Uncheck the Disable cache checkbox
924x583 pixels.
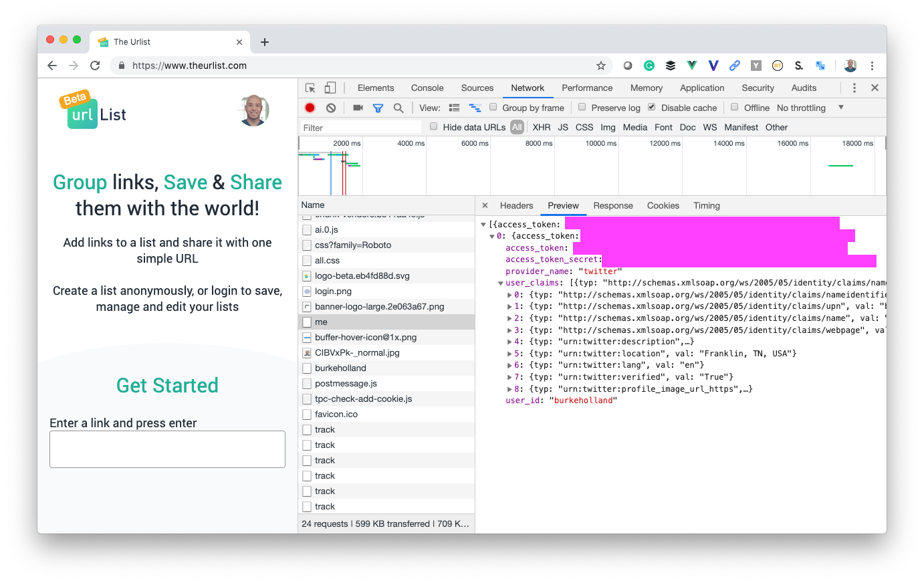click(652, 107)
